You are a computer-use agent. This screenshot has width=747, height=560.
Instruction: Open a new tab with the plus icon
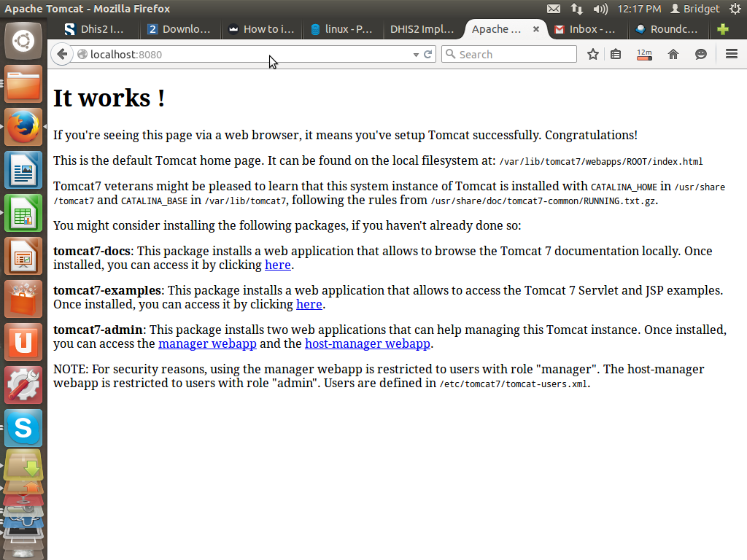[x=723, y=29]
